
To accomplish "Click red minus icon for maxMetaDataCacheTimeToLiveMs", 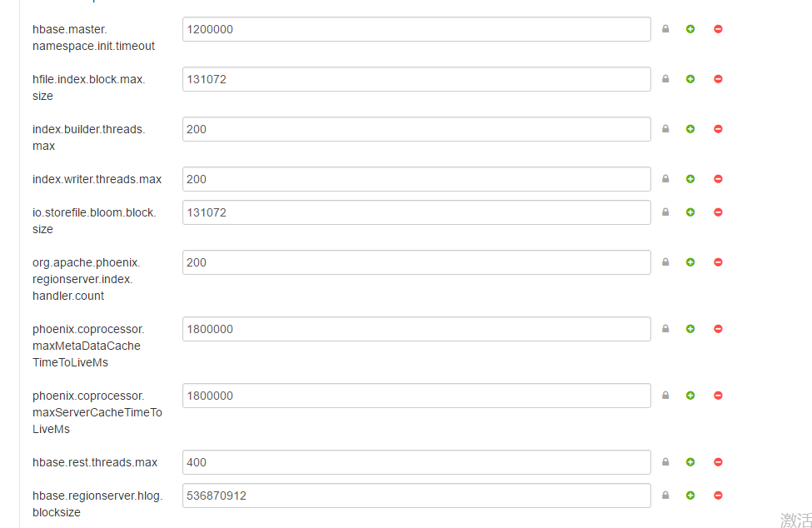I will pyautogui.click(x=718, y=329).
